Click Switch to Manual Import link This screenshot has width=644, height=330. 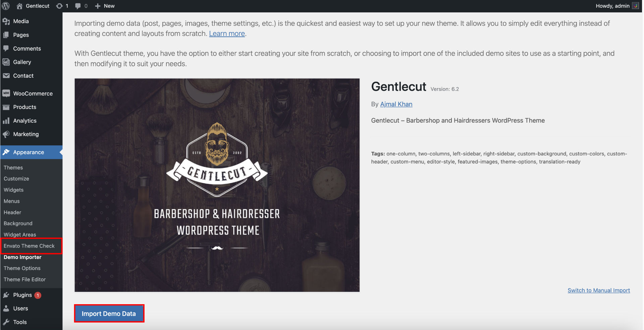click(599, 290)
